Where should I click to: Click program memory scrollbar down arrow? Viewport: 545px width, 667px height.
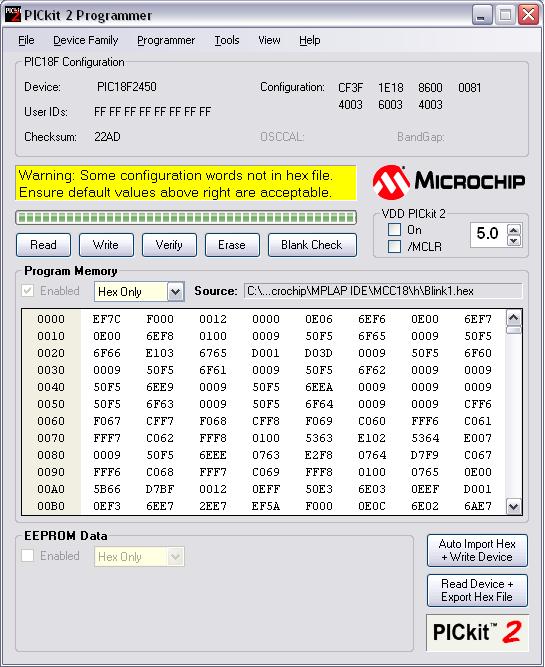pos(514,506)
